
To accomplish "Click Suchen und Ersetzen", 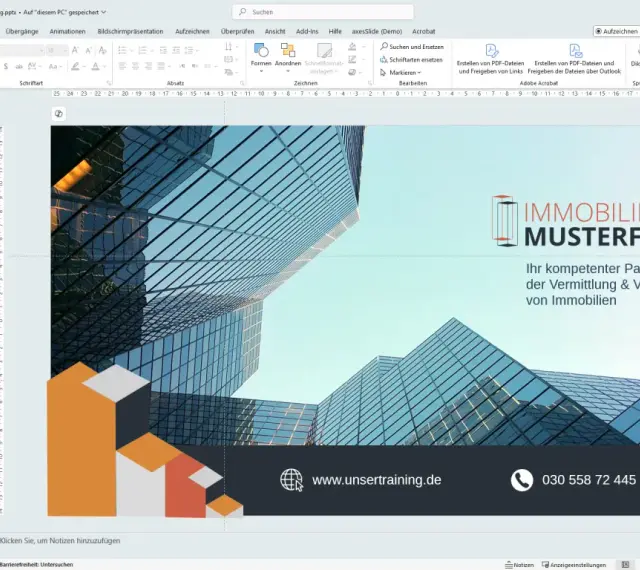I will [411, 47].
